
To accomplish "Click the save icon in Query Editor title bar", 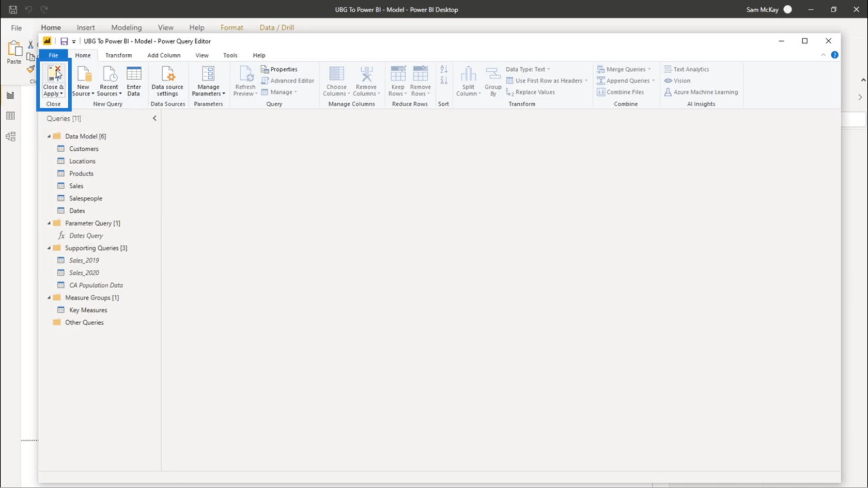I will tap(64, 41).
